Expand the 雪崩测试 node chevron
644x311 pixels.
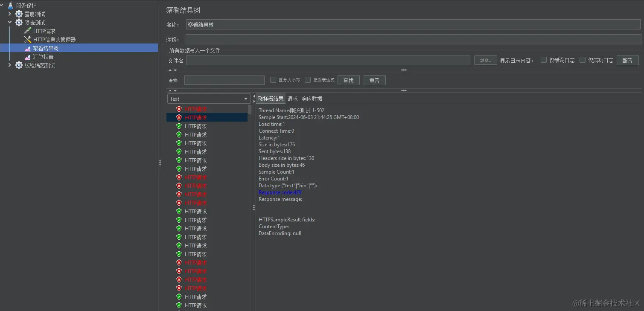[10, 14]
